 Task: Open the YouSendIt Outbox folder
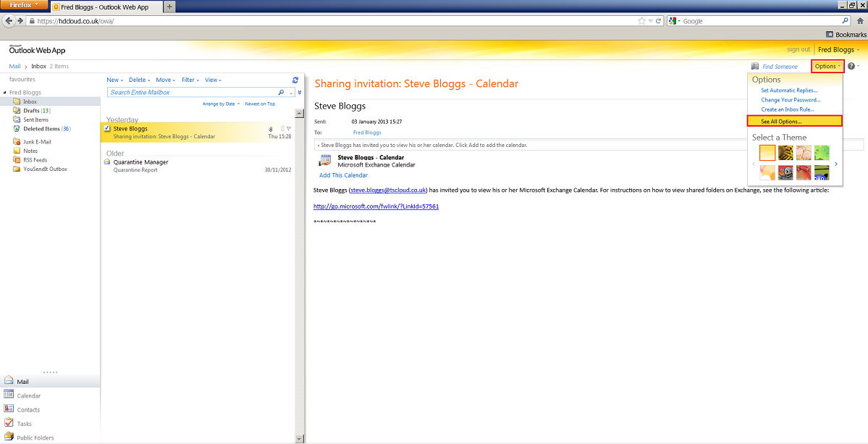[x=45, y=169]
